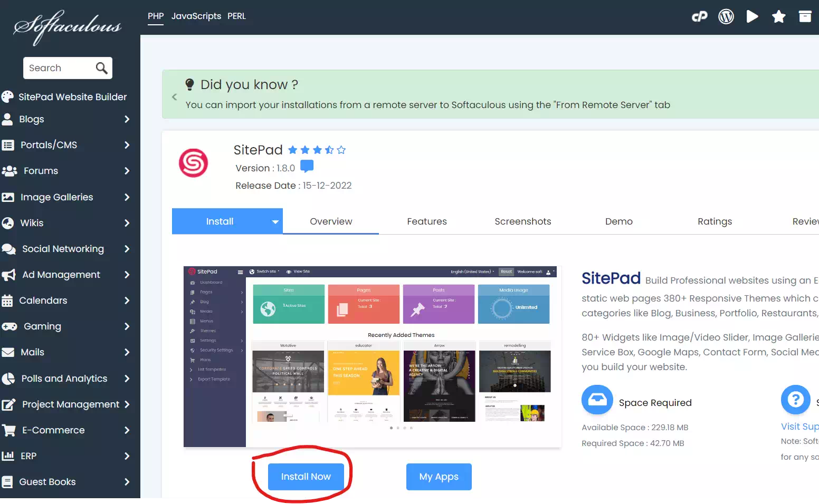The width and height of the screenshot is (819, 504).
Task: Click the Portals/CMS list icon
Action: (x=8, y=145)
